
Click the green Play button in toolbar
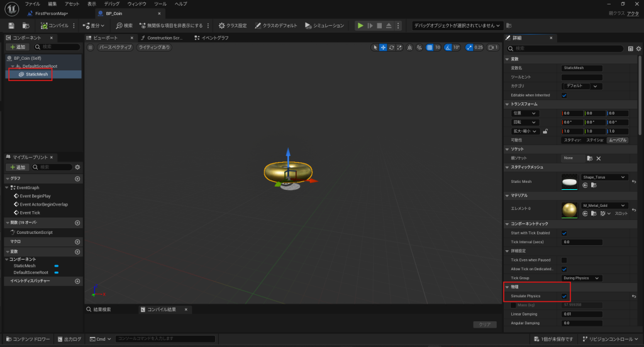(x=360, y=26)
